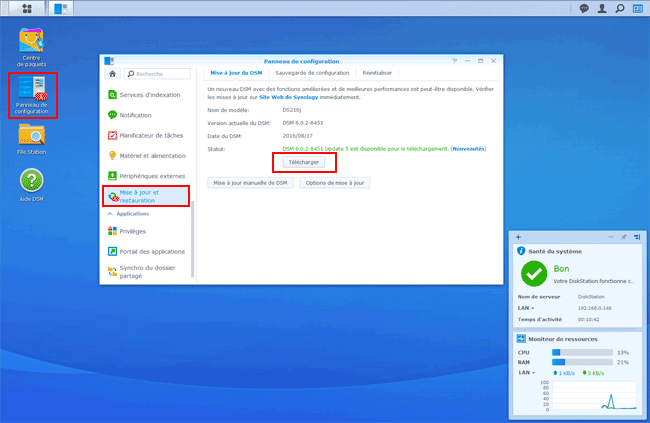650x423 pixels.
Task: Open the Main Menu grid icon
Action: pyautogui.click(x=27, y=8)
